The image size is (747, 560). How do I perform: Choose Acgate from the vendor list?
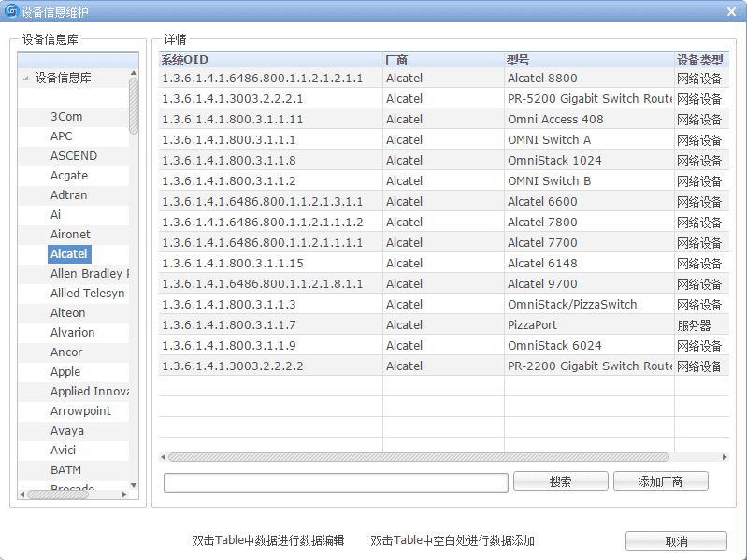69,175
